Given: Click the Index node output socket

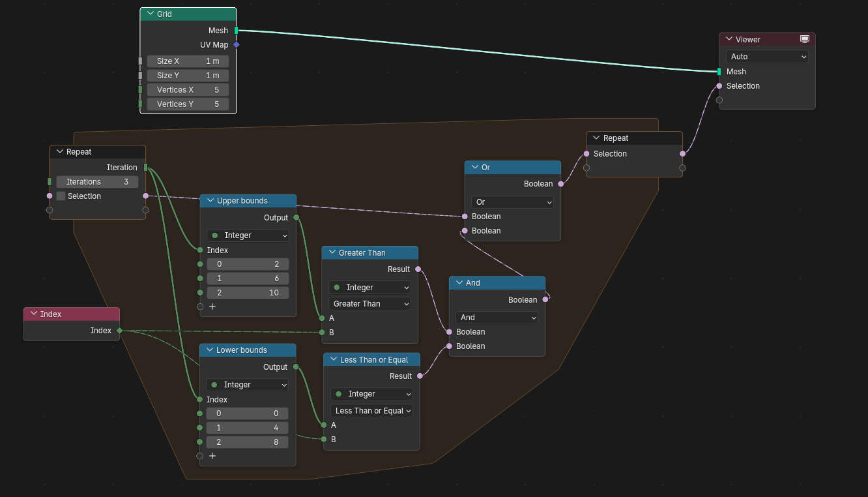Looking at the screenshot, I should [119, 331].
